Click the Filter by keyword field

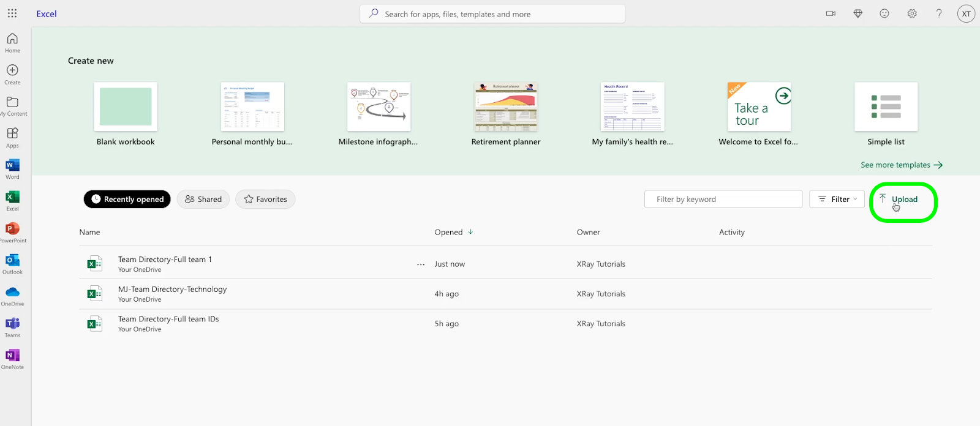(723, 199)
